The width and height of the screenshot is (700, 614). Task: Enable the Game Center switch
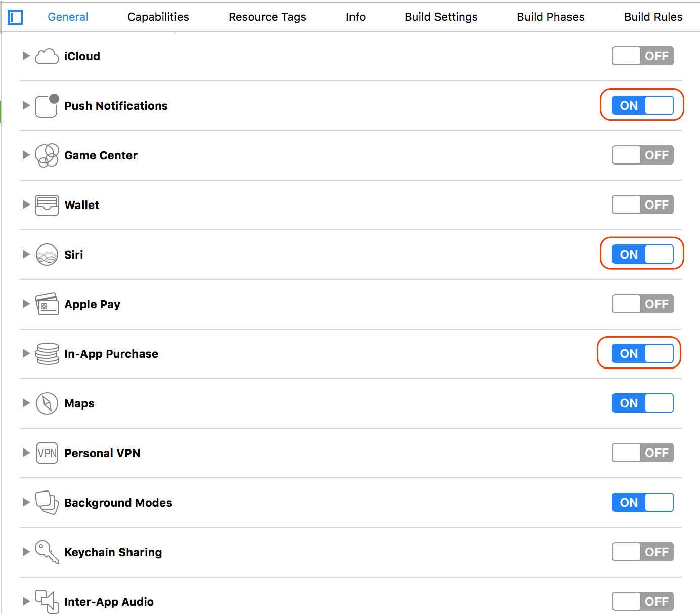[643, 155]
